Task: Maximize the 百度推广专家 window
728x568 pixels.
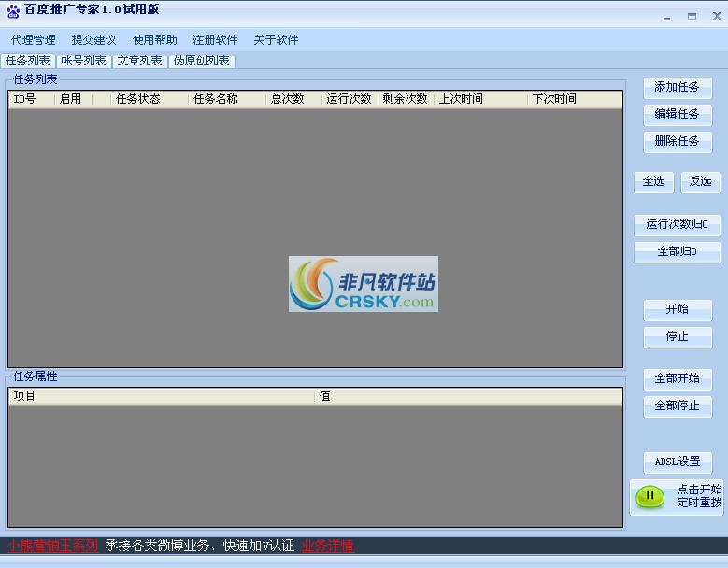Action: tap(692, 16)
